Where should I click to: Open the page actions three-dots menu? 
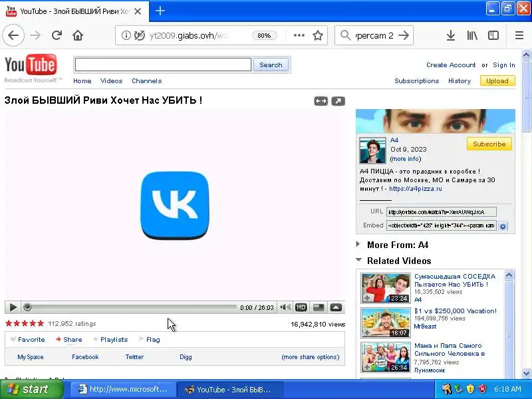(x=299, y=35)
